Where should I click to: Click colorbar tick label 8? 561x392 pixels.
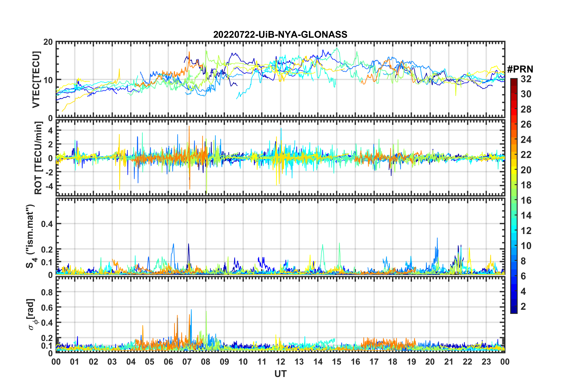(x=523, y=261)
